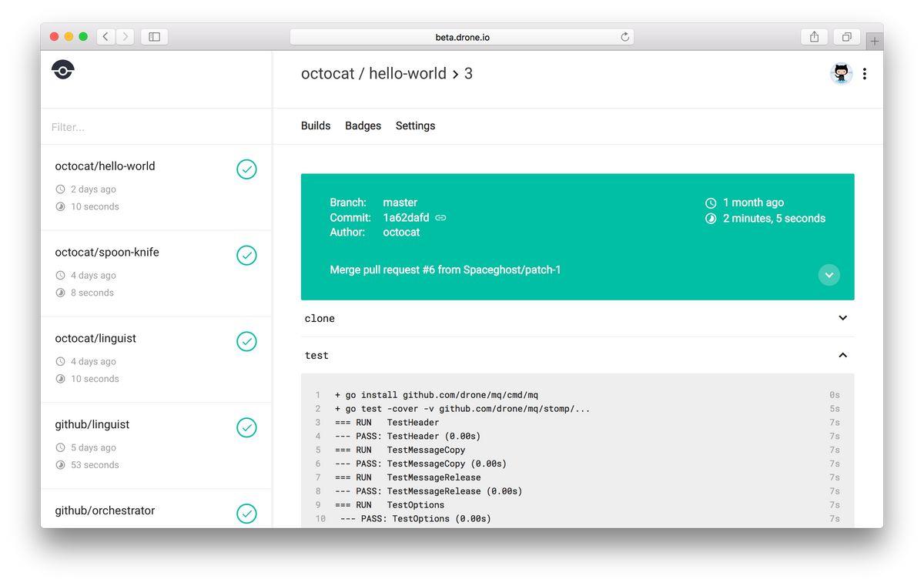Open the octocat user avatar
Image resolution: width=924 pixels, height=586 pixels.
pos(841,74)
